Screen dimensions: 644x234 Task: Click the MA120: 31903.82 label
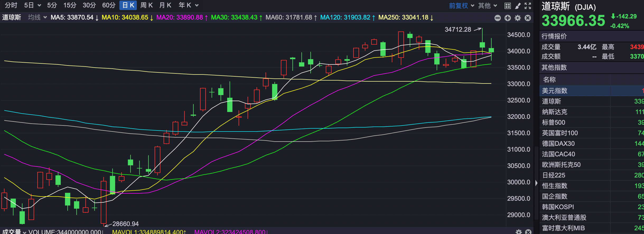[x=348, y=17]
